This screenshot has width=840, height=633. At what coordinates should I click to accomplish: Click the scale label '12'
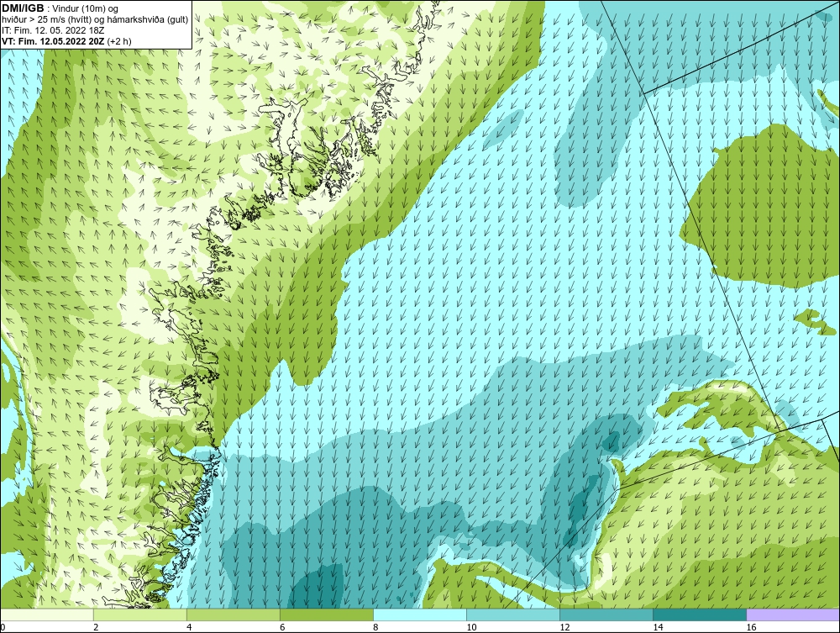564,627
